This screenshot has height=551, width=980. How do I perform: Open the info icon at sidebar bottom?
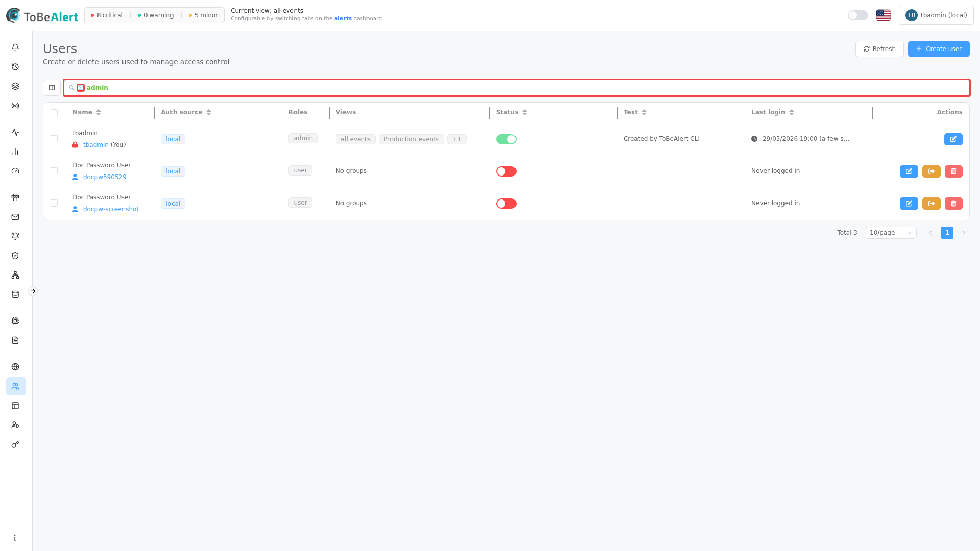(15, 538)
